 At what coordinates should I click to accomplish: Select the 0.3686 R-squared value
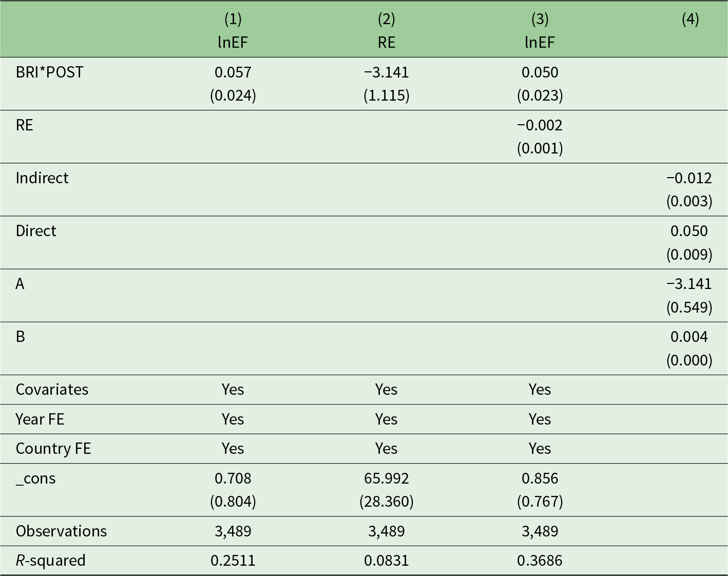[540, 561]
